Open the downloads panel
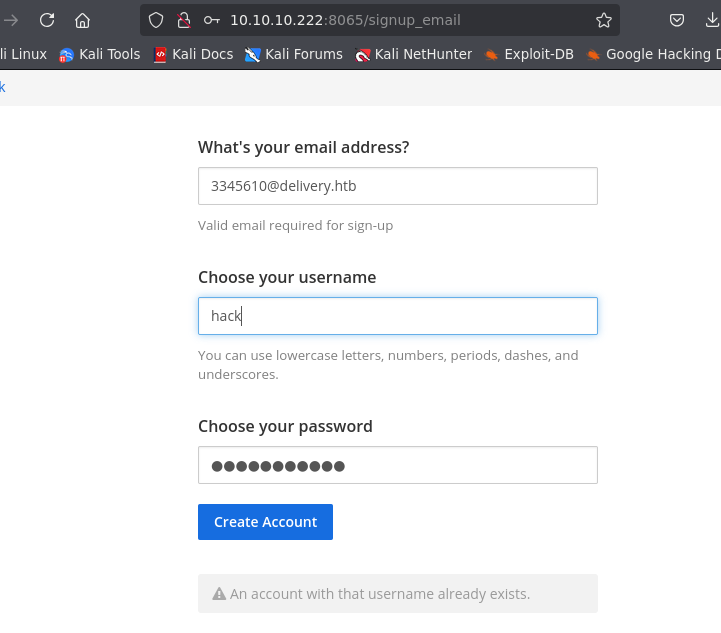The width and height of the screenshot is (721, 633). [x=711, y=20]
